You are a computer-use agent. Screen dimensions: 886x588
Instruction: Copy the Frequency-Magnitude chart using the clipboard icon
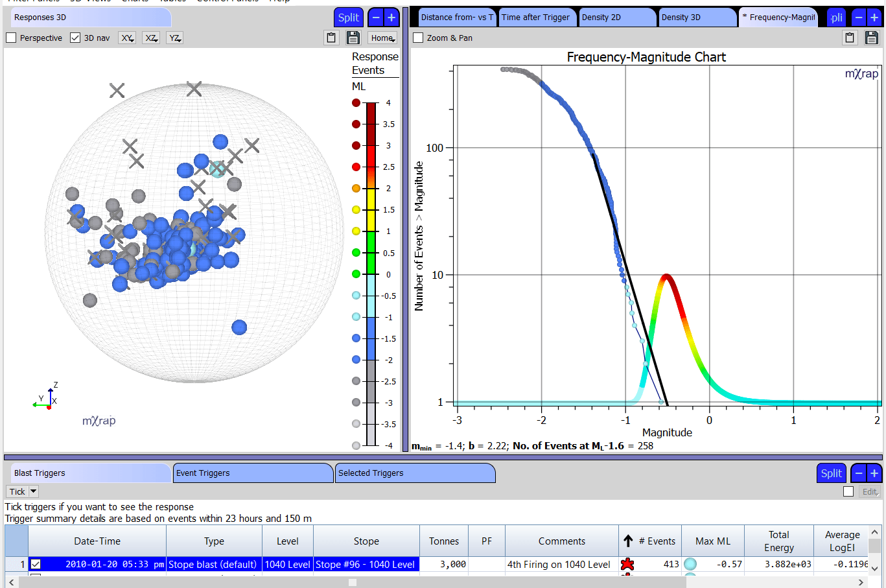850,38
